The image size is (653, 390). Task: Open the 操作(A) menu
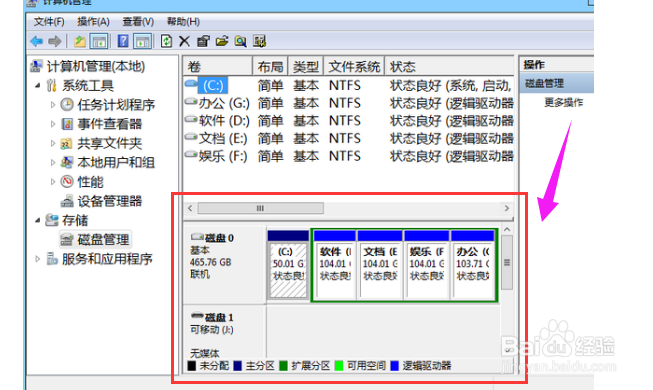[x=93, y=21]
